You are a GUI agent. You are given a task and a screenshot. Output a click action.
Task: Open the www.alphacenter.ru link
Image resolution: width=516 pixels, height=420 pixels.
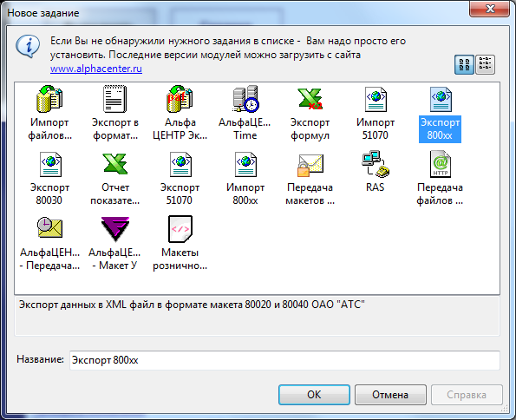96,69
